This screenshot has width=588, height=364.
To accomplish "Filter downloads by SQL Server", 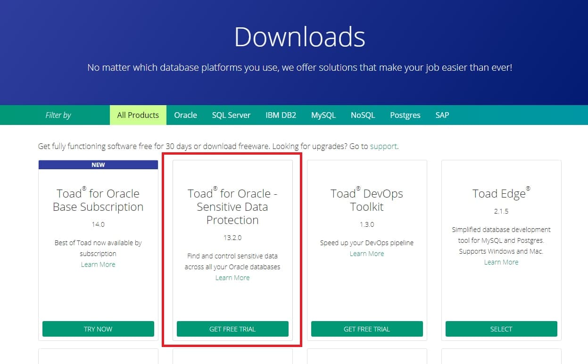I will tap(231, 115).
